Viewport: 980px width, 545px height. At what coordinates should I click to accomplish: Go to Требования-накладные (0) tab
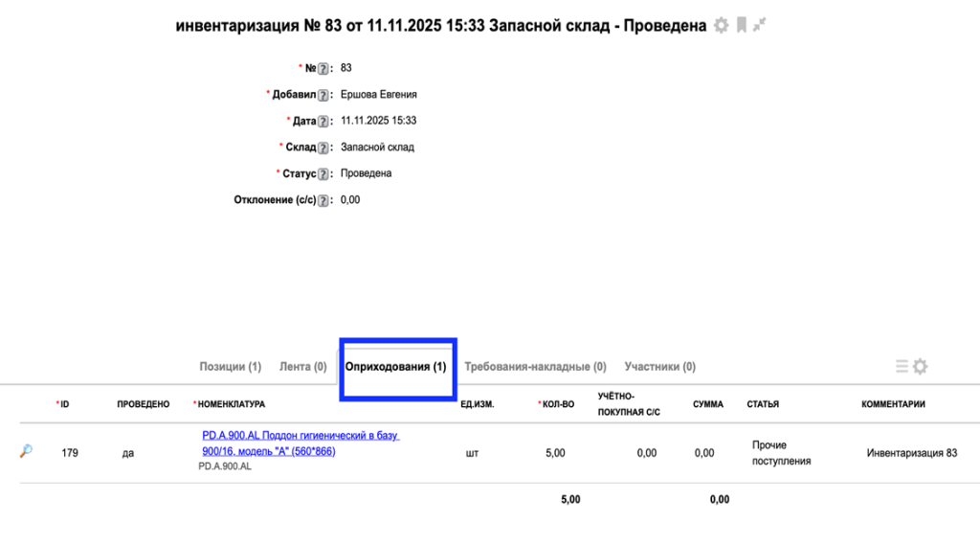535,367
